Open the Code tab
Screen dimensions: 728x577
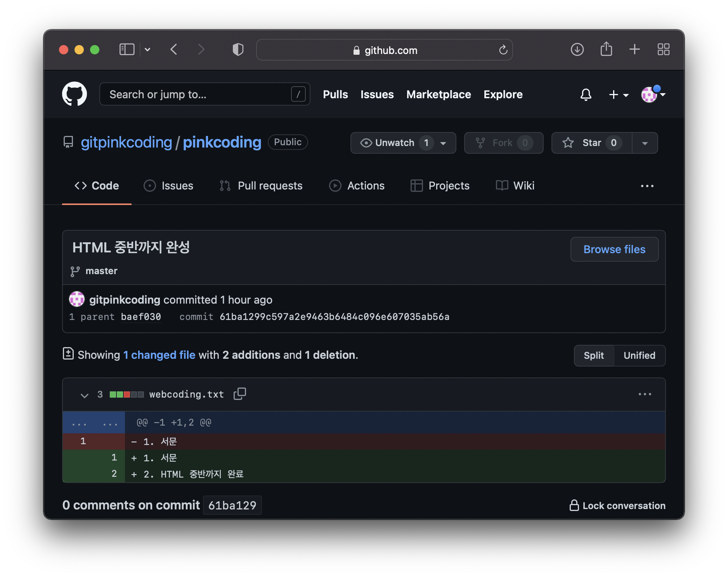[x=97, y=186]
